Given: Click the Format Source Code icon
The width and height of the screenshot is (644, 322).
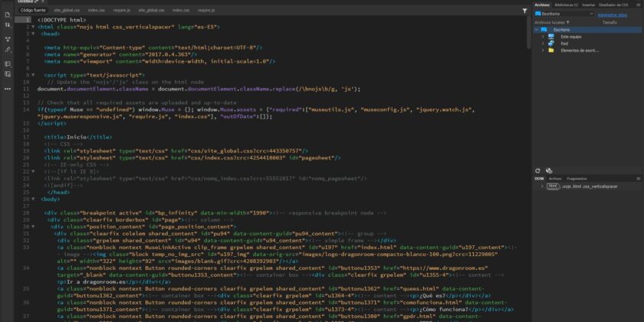Looking at the screenshot, I should tap(8, 49).
